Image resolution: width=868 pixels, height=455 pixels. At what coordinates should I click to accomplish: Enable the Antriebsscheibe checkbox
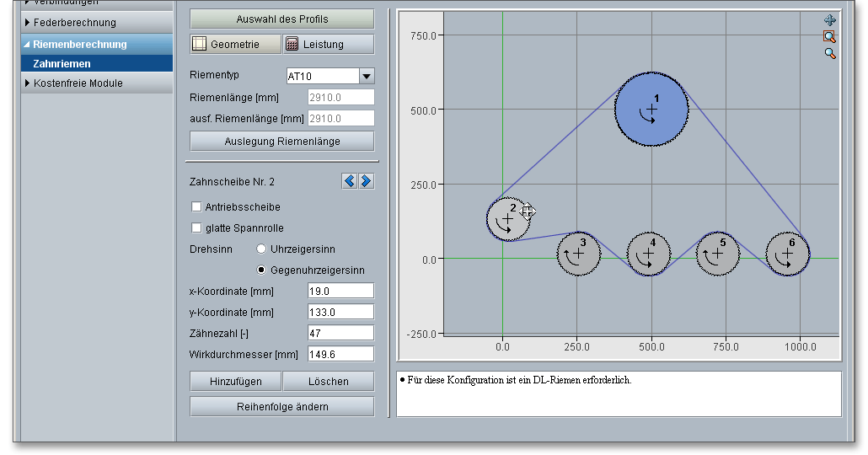[x=196, y=206]
